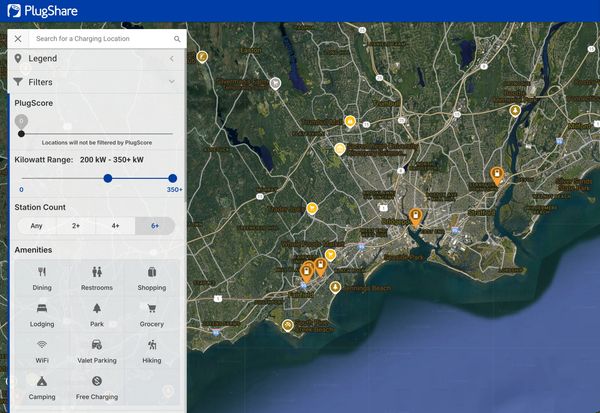
Task: Select the Any station count option
Action: click(36, 226)
